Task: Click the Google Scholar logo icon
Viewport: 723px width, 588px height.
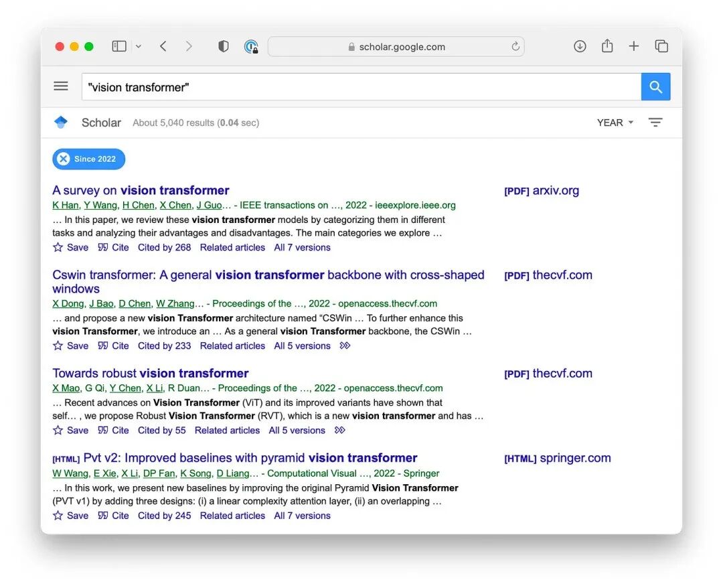Action: tap(61, 122)
